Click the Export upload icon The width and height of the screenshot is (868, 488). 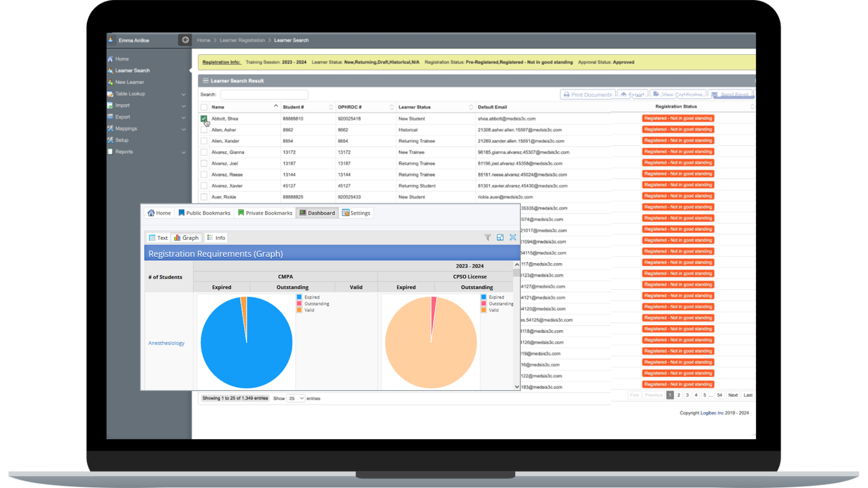click(624, 94)
